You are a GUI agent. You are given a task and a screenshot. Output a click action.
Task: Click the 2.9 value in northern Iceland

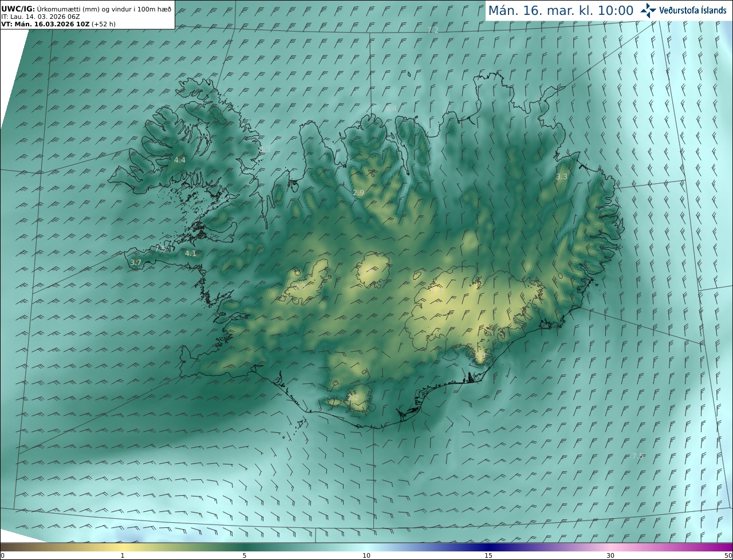[x=358, y=193]
